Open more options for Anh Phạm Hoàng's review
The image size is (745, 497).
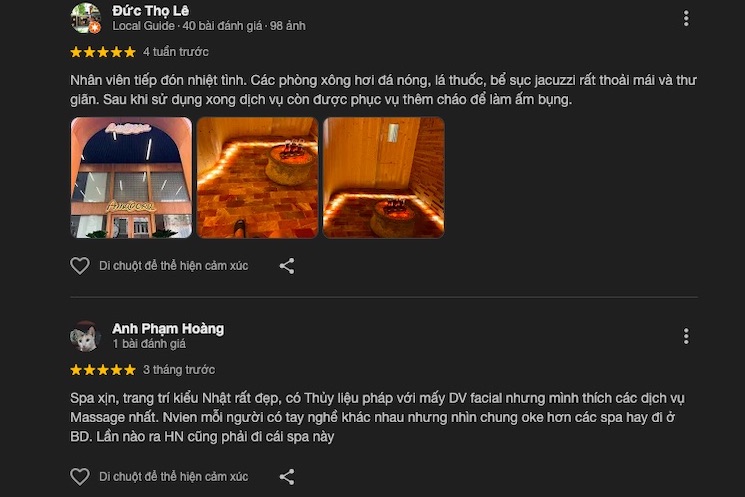click(686, 336)
